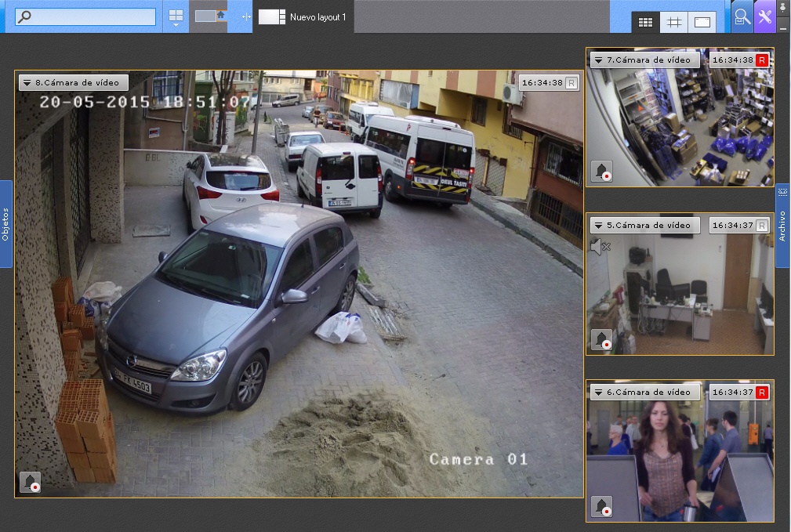Toggle recording R indicator on camera 8
This screenshot has width=791, height=532.
[571, 82]
